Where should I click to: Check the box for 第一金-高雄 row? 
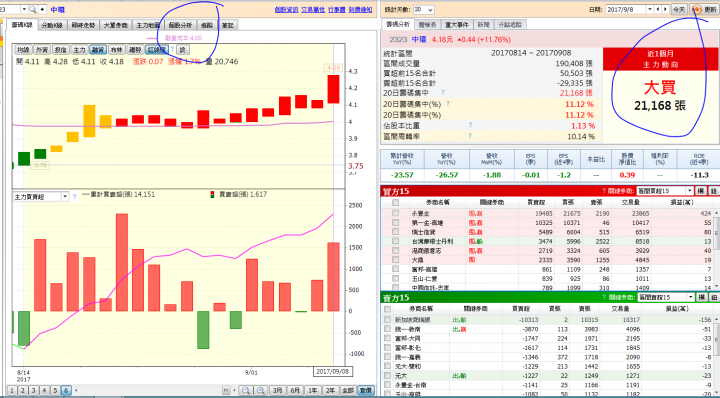coord(395,223)
